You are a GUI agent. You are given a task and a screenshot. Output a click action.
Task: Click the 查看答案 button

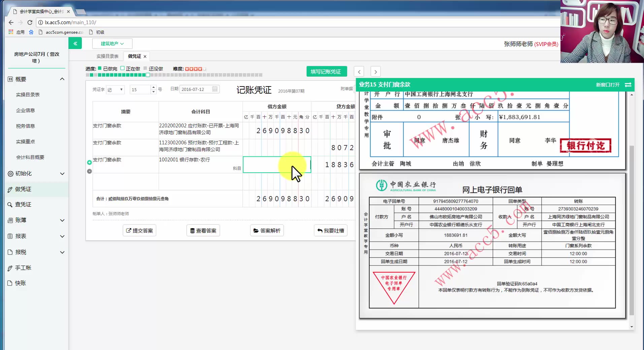point(203,231)
